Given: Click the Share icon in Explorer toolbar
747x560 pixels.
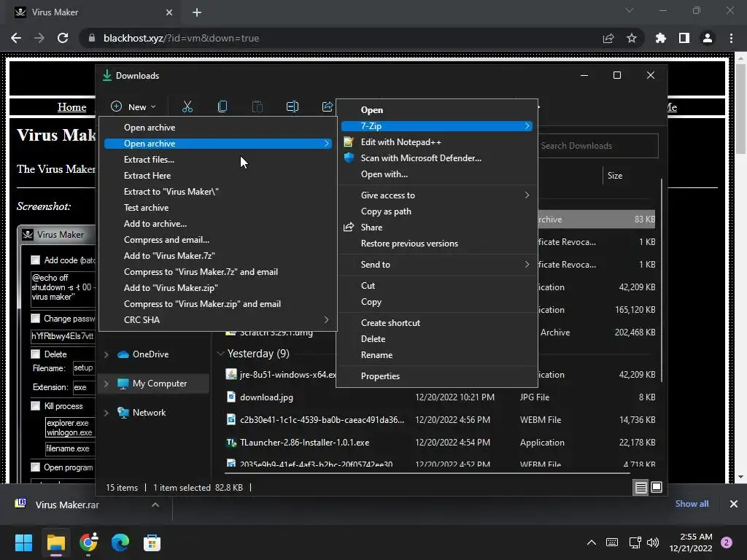Looking at the screenshot, I should pyautogui.click(x=328, y=106).
